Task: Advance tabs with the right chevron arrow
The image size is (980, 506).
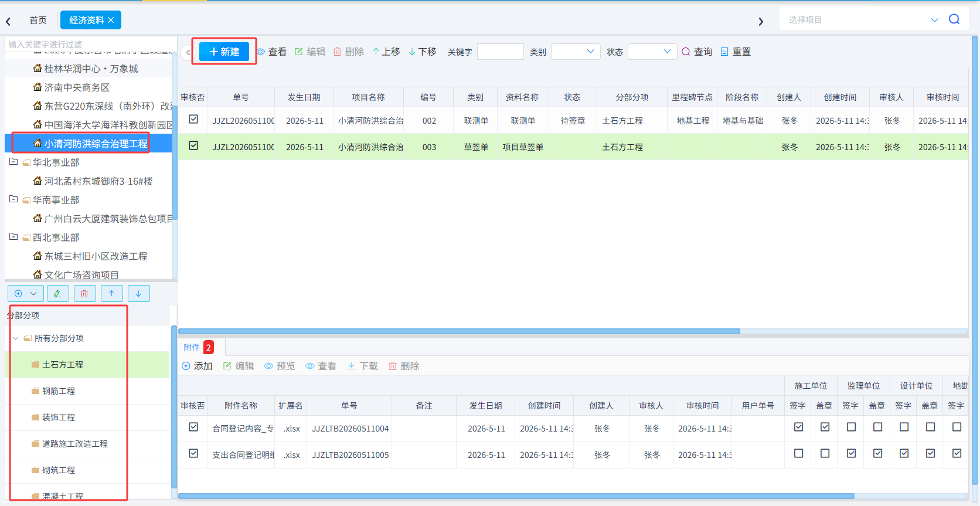Action: (761, 22)
